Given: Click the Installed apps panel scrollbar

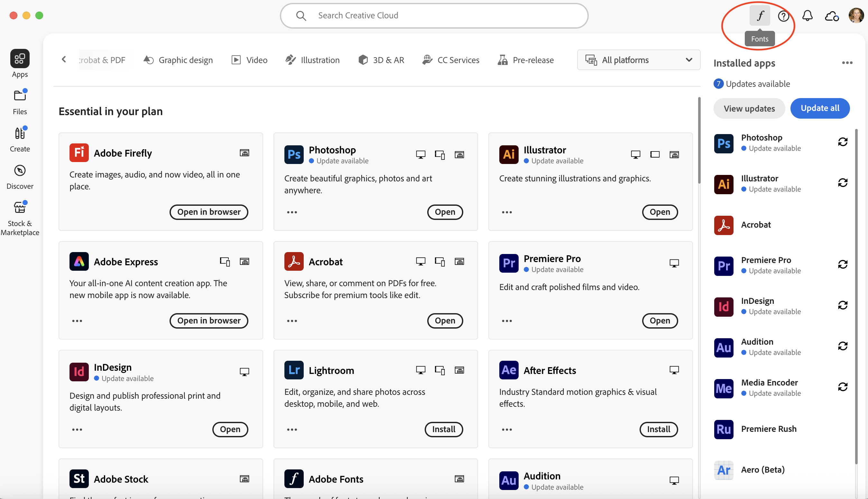Looking at the screenshot, I should pyautogui.click(x=856, y=296).
